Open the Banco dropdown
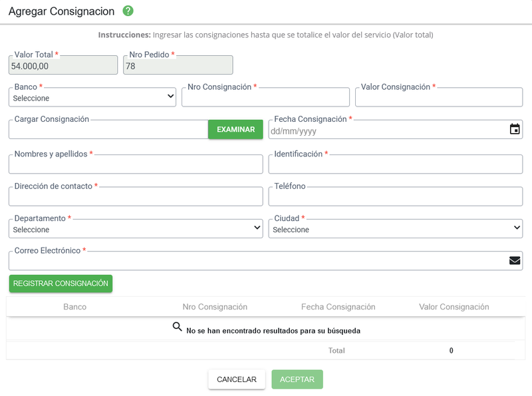Image resolution: width=532 pixels, height=396 pixels. [92, 98]
